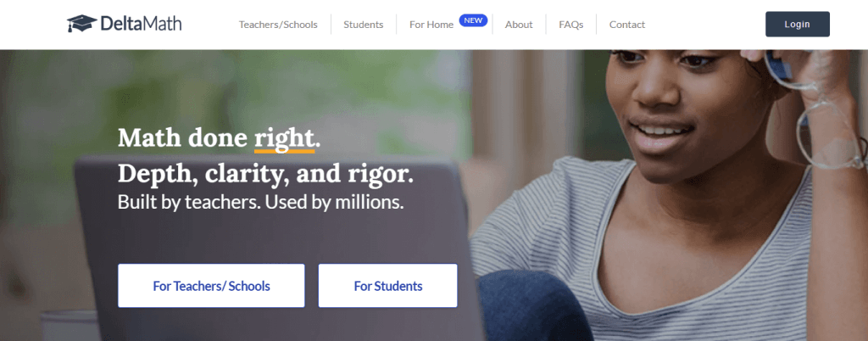The width and height of the screenshot is (868, 341).
Task: Click 'Depth, clarity, and rigor.' text
Action: 265,173
